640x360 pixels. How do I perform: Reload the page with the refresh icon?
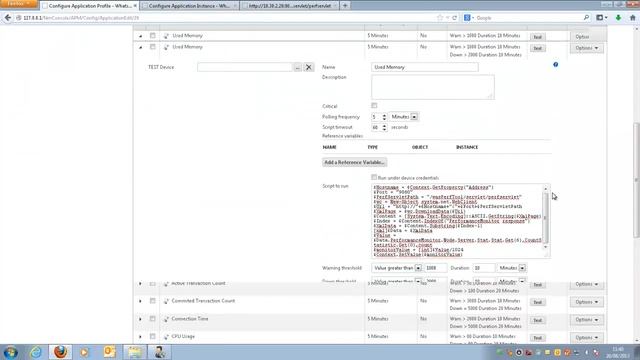(x=454, y=18)
